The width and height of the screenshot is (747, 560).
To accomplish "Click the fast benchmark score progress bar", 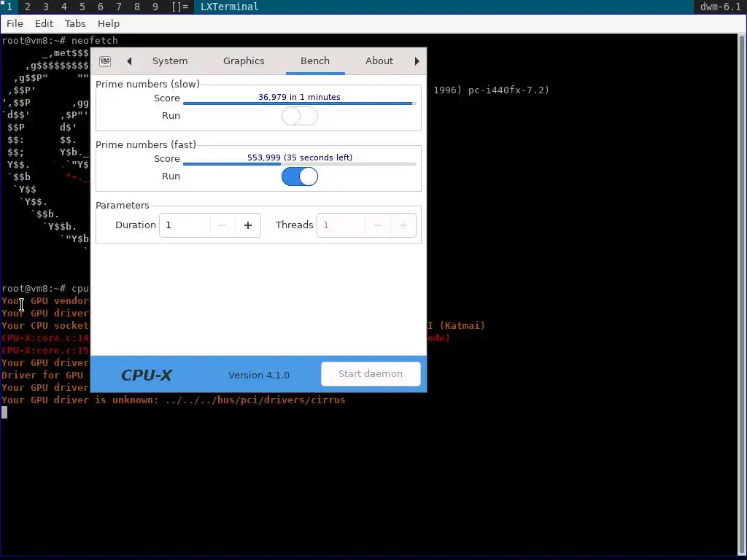I will (299, 164).
